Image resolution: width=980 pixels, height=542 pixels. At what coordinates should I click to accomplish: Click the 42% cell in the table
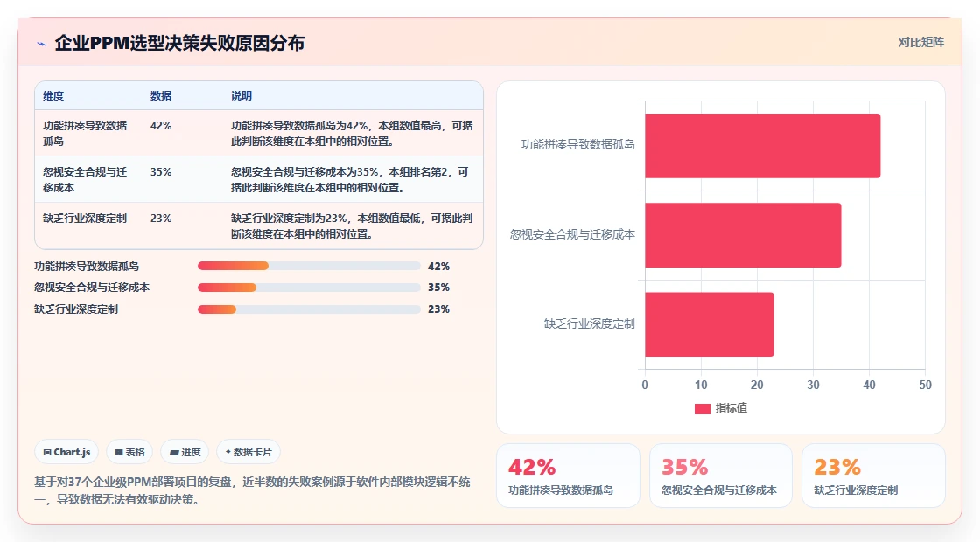click(x=161, y=126)
